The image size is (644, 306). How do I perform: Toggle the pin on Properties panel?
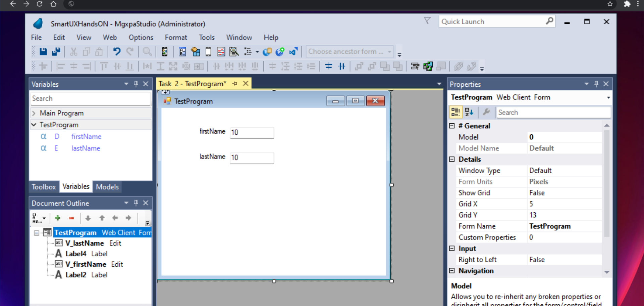(596, 84)
